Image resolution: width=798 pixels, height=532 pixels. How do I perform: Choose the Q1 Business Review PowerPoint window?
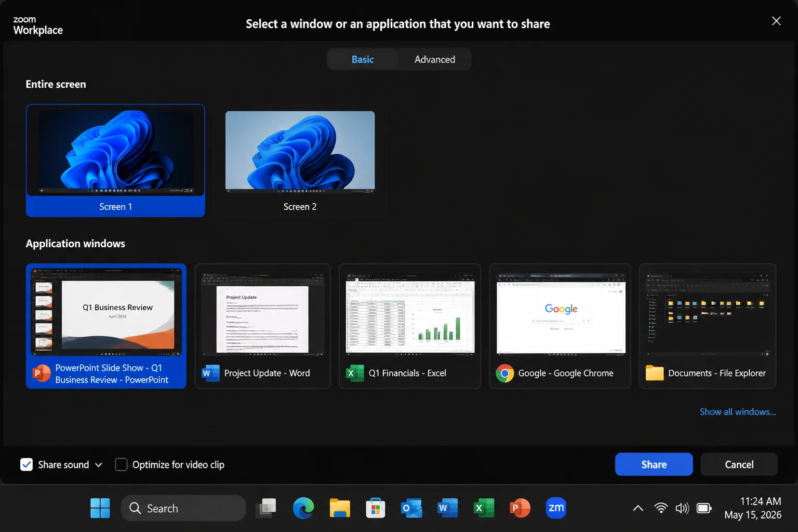pyautogui.click(x=106, y=326)
